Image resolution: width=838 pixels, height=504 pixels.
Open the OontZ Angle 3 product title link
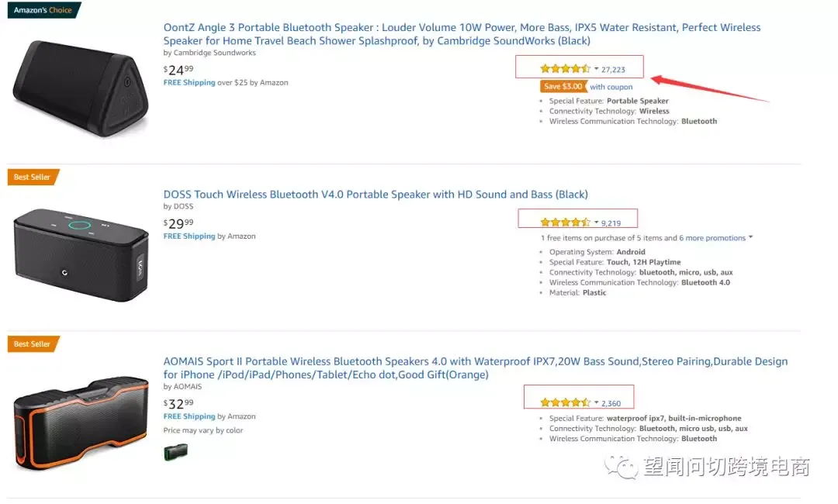(462, 33)
